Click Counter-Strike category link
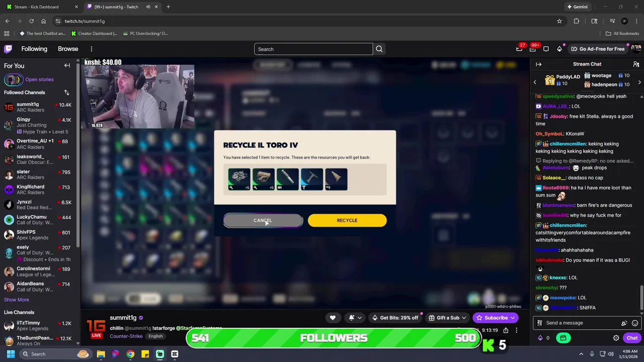The image size is (644, 362). (126, 336)
